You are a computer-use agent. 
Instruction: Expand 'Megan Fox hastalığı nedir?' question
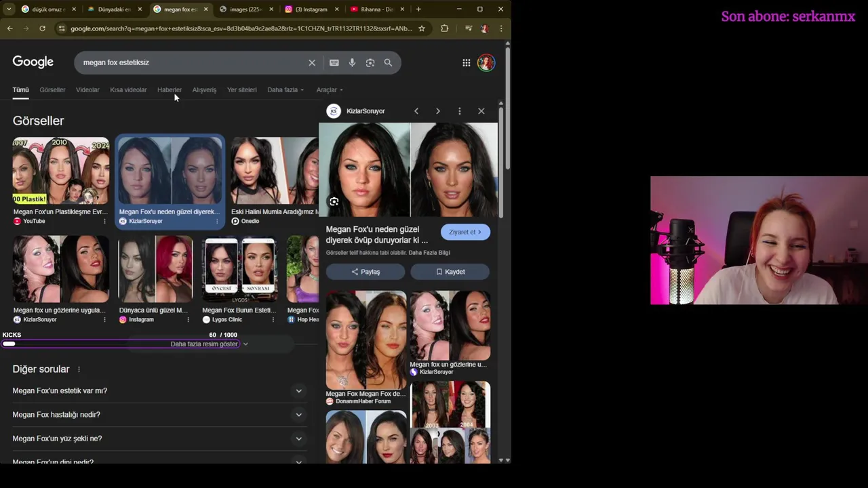click(160, 415)
